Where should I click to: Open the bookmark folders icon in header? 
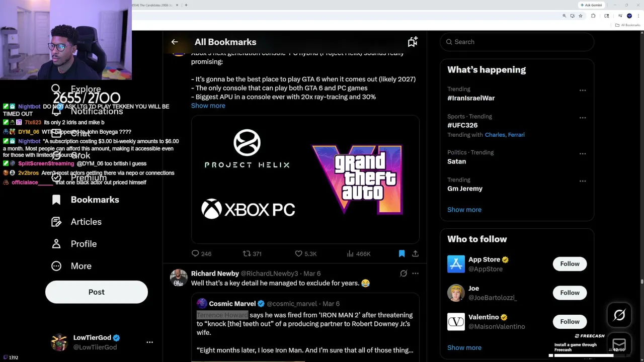pos(413,42)
